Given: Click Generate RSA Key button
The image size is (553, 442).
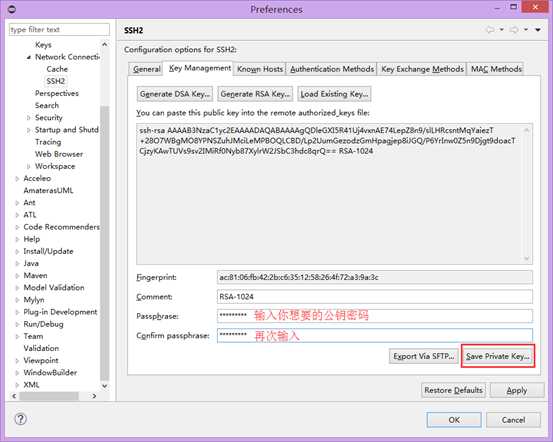Looking at the screenshot, I should (x=255, y=94).
